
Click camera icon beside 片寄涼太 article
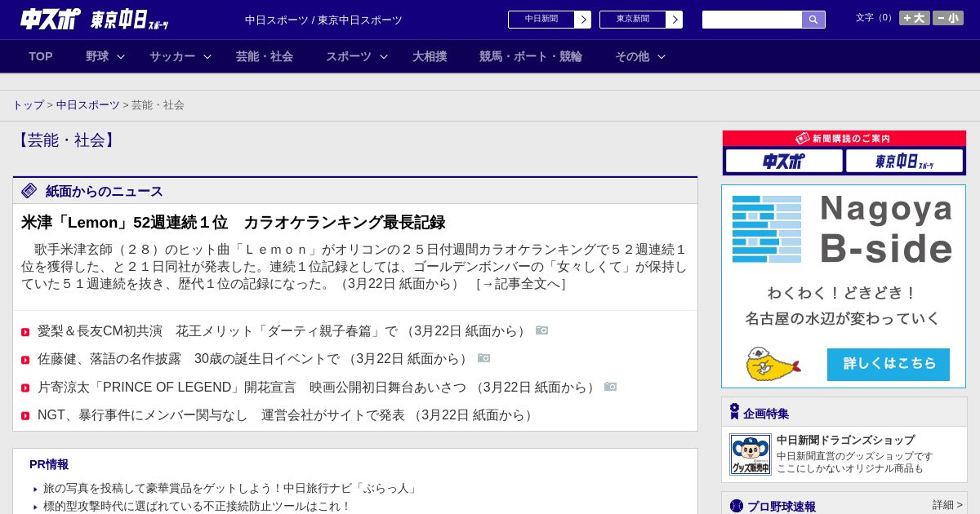[x=611, y=387]
